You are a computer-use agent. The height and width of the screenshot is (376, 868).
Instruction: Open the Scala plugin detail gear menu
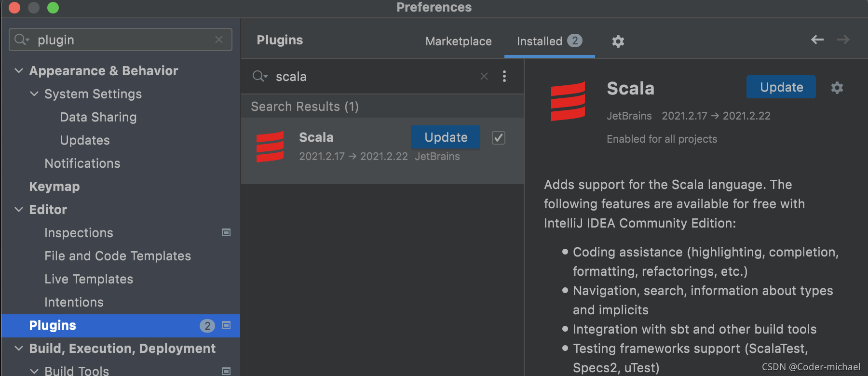[837, 88]
